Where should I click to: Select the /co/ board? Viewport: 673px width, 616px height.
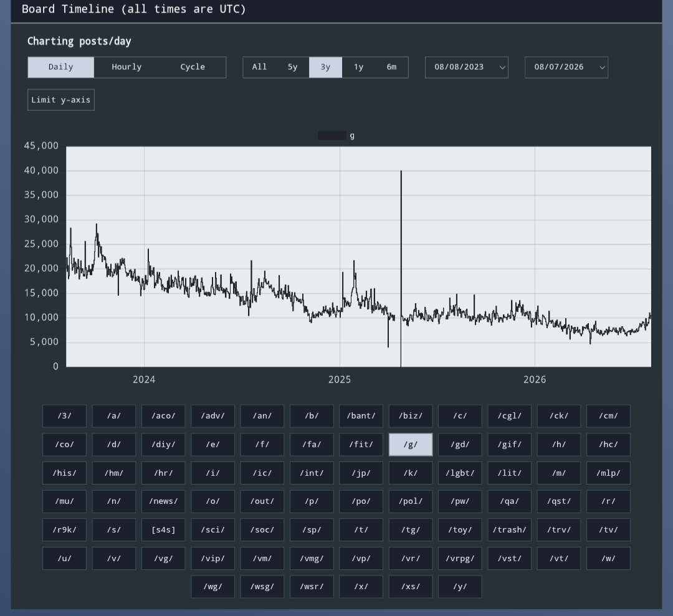click(x=64, y=445)
